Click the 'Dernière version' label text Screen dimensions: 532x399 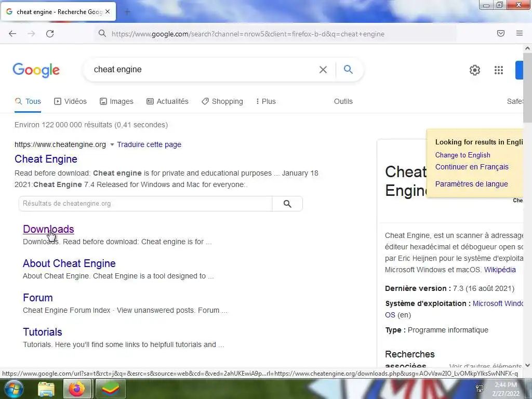coord(418,288)
